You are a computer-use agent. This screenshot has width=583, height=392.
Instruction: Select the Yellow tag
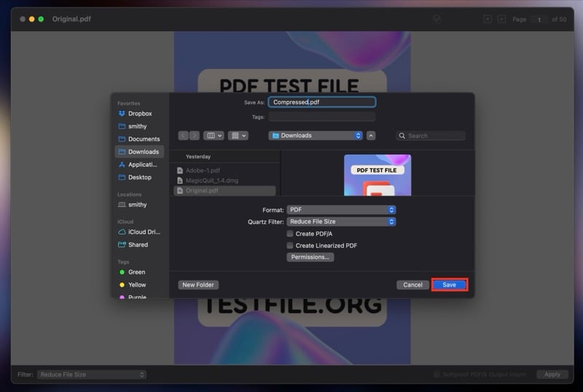tap(139, 284)
